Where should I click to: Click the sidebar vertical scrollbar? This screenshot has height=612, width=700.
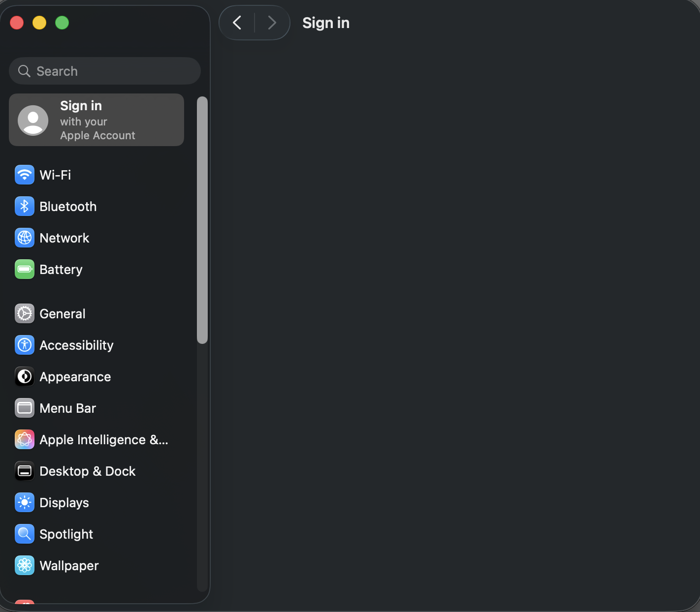point(202,220)
